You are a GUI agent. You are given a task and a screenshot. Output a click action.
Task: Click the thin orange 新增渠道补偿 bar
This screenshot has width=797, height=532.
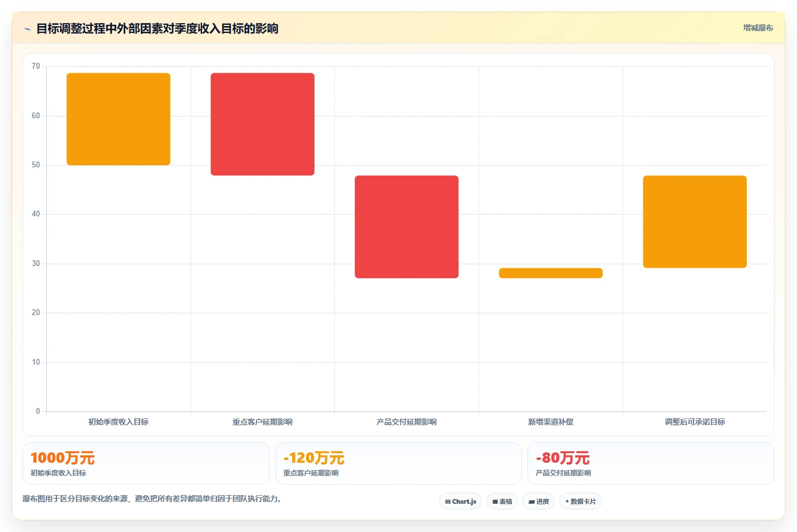point(551,273)
